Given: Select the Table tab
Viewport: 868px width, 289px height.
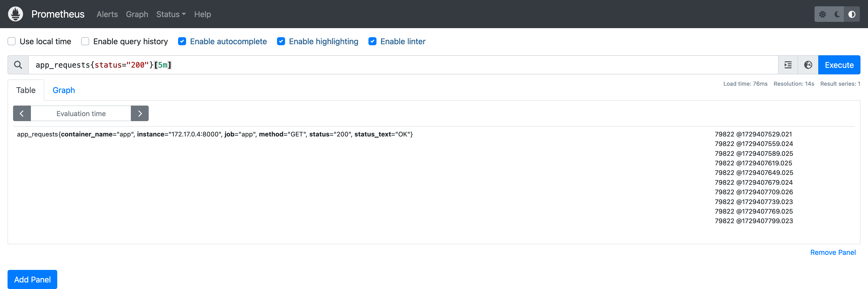Looking at the screenshot, I should click(x=26, y=90).
